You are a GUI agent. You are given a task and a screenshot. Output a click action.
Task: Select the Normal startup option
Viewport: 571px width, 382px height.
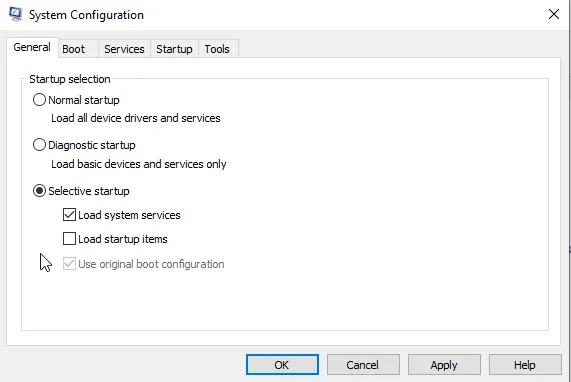(39, 100)
